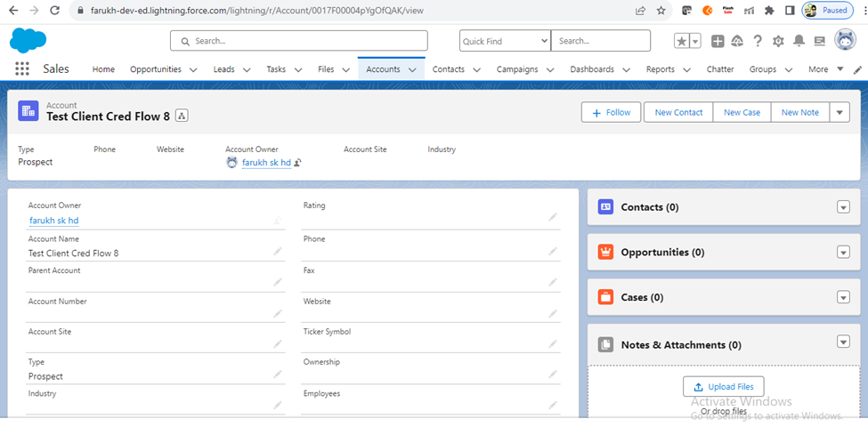Viewport: 868px width, 427px height.
Task: Open the Cases related list action menu
Action: point(842,298)
